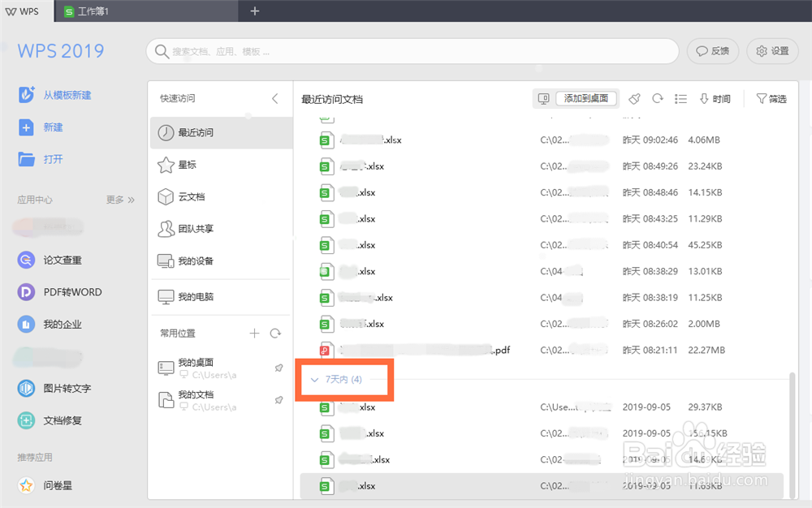Viewport: 812px width, 508px height.
Task: Click the 新建 new document icon
Action: [26, 127]
